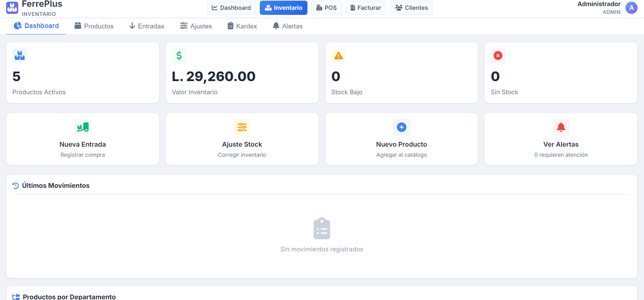This screenshot has width=644, height=300.
Task: Click the yellow warning Stock Bajo icon
Action: click(338, 56)
